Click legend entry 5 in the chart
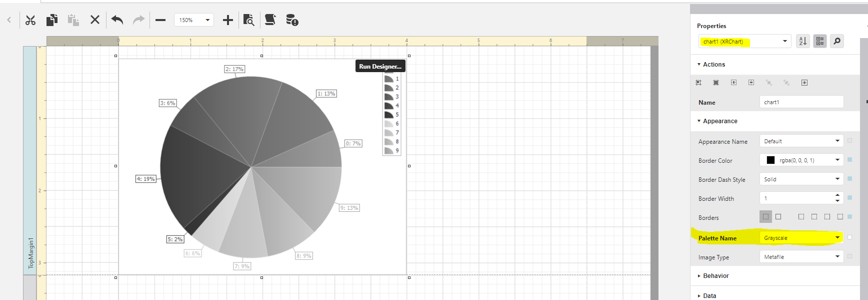The height and width of the screenshot is (300, 868). (x=391, y=115)
